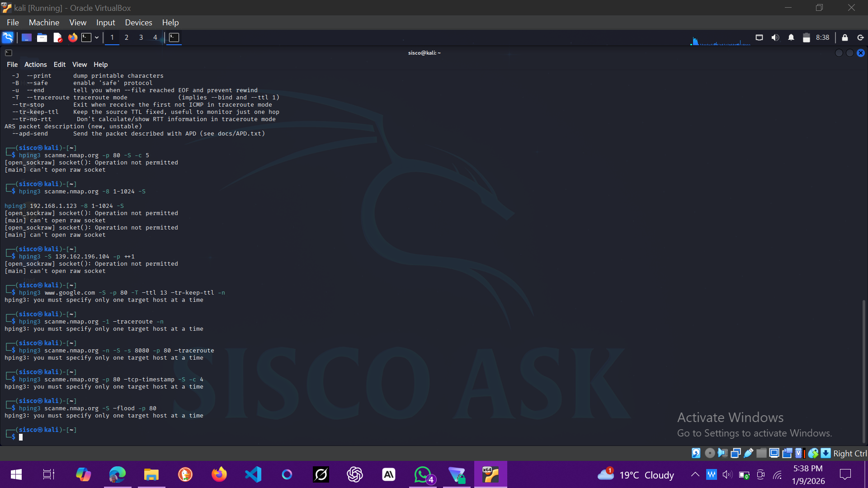Launch the text editor icon in Kali panel
Image resolution: width=868 pixels, height=488 pixels.
pos(57,38)
